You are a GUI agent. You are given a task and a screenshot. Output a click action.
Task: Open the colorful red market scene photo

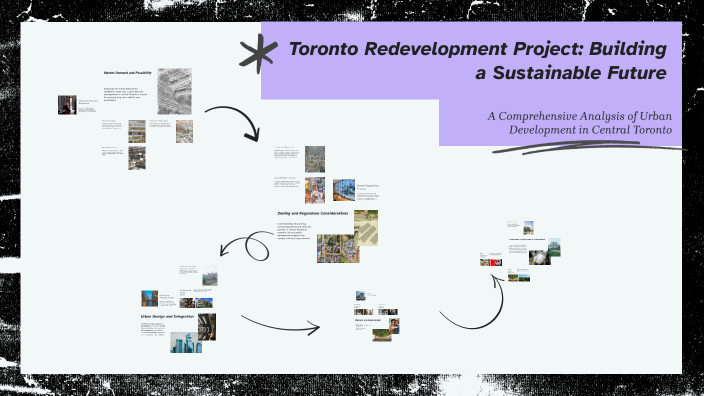315,190
